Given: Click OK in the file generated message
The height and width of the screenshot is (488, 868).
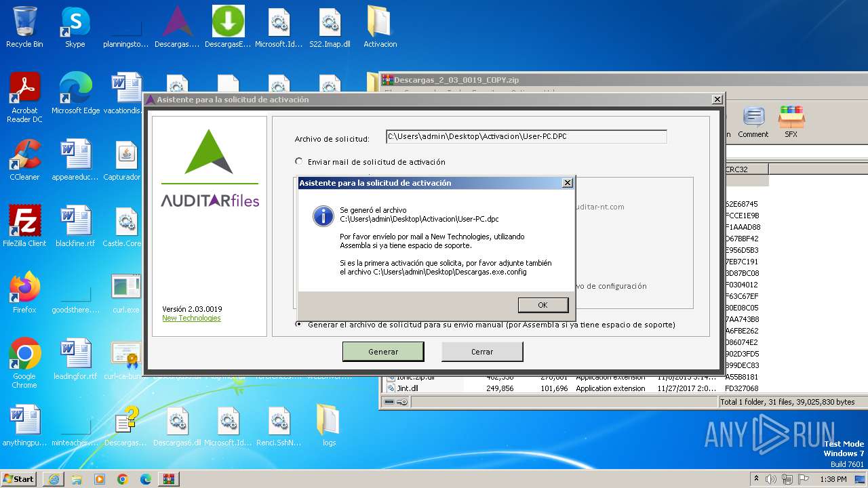Looking at the screenshot, I should pos(542,305).
